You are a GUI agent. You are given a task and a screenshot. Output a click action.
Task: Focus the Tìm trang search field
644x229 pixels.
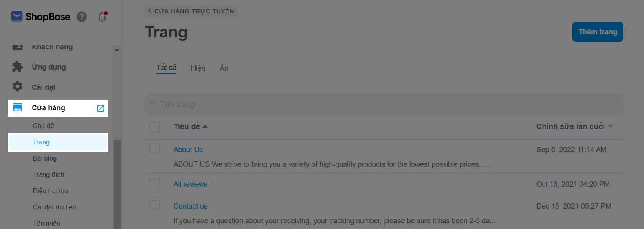(x=383, y=104)
